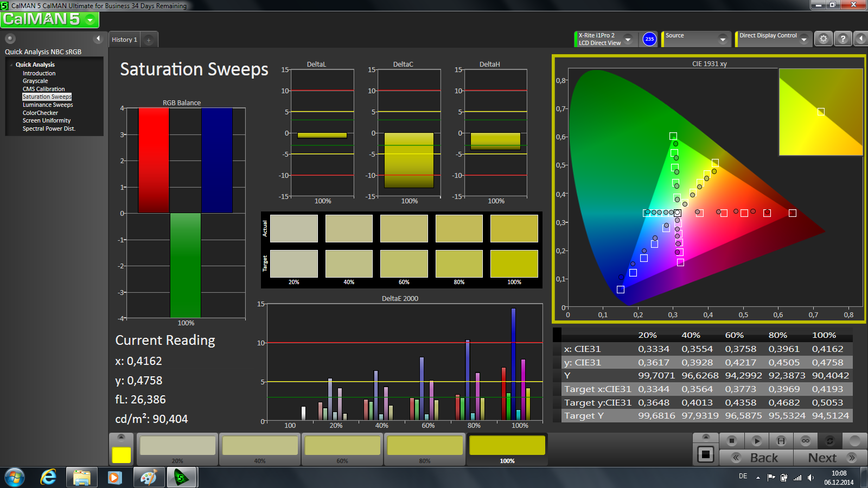Open settings via the gear icon

tap(824, 39)
